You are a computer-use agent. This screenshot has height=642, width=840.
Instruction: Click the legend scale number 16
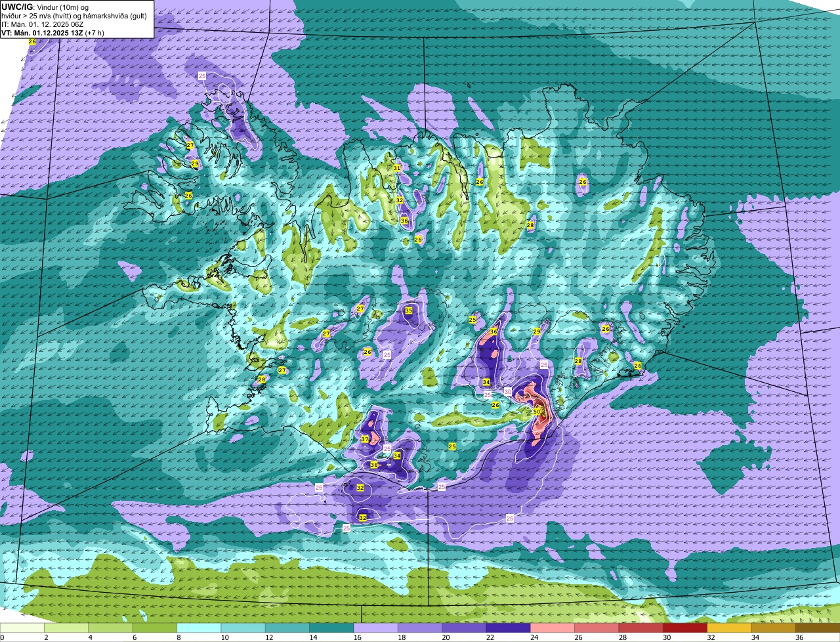pyautogui.click(x=357, y=637)
